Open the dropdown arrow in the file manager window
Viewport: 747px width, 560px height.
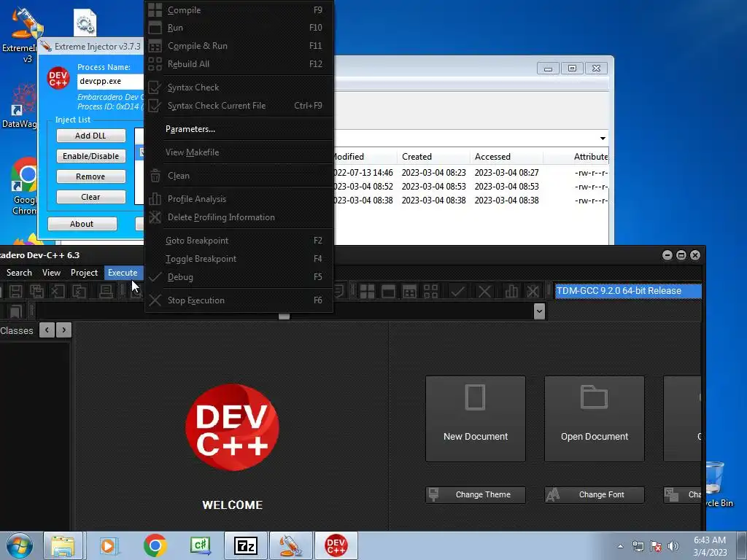(603, 138)
